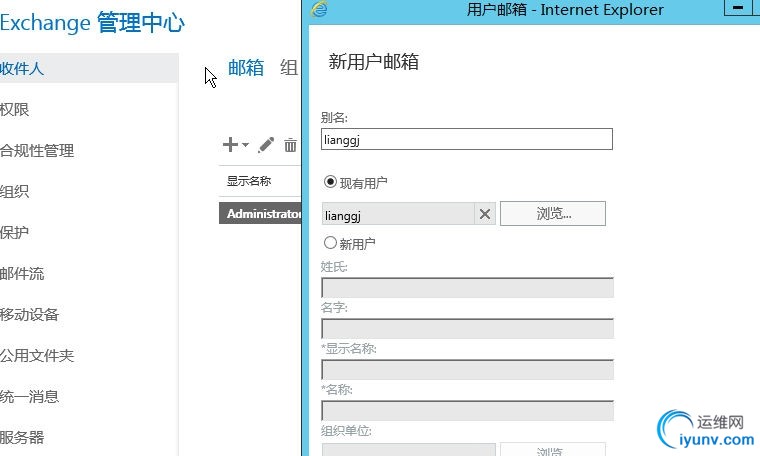Click the add new mailbox plus icon
Image resolution: width=760 pixels, height=456 pixels.
tap(230, 144)
